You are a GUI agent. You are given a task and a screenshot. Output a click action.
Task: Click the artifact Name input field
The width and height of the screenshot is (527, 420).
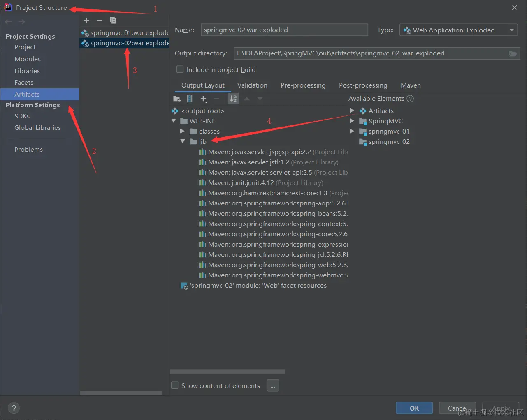(284, 30)
